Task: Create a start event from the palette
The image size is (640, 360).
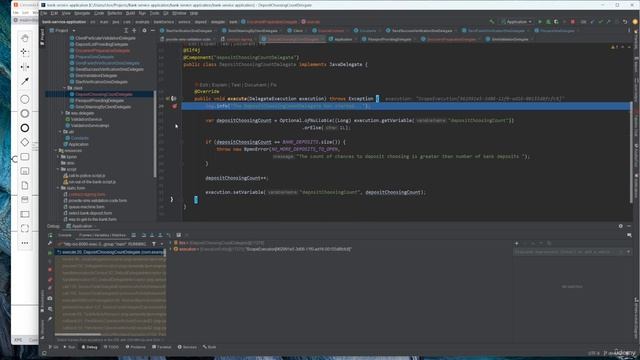Action: tap(25, 99)
